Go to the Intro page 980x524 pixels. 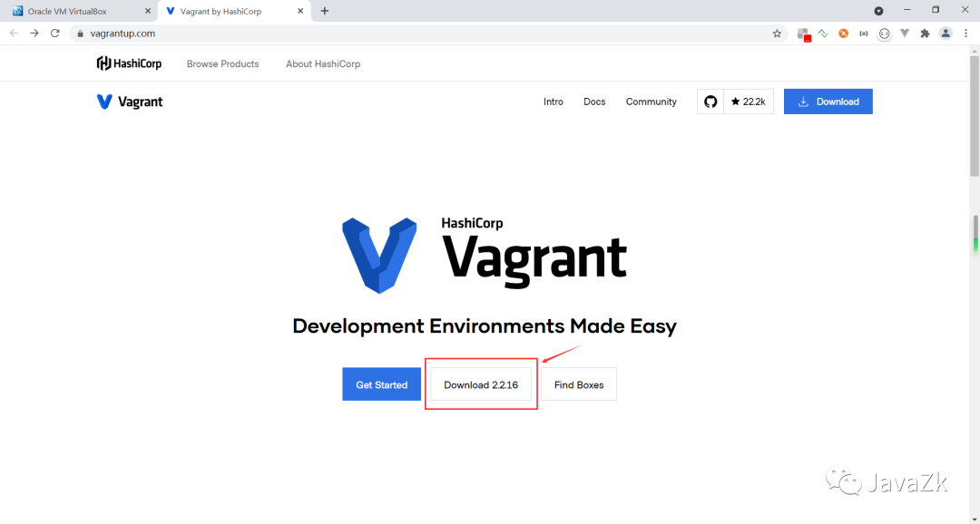[554, 102]
